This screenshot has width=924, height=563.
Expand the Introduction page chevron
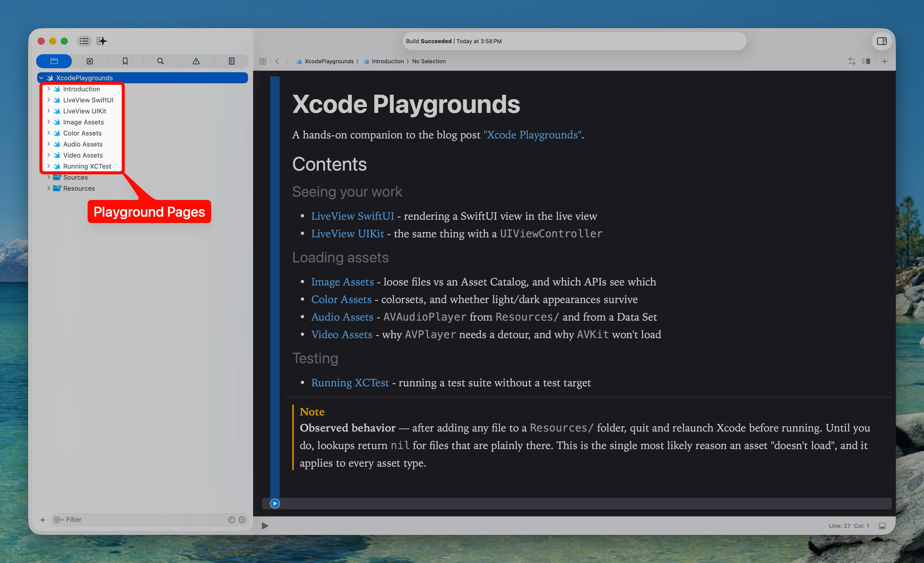pos(48,89)
